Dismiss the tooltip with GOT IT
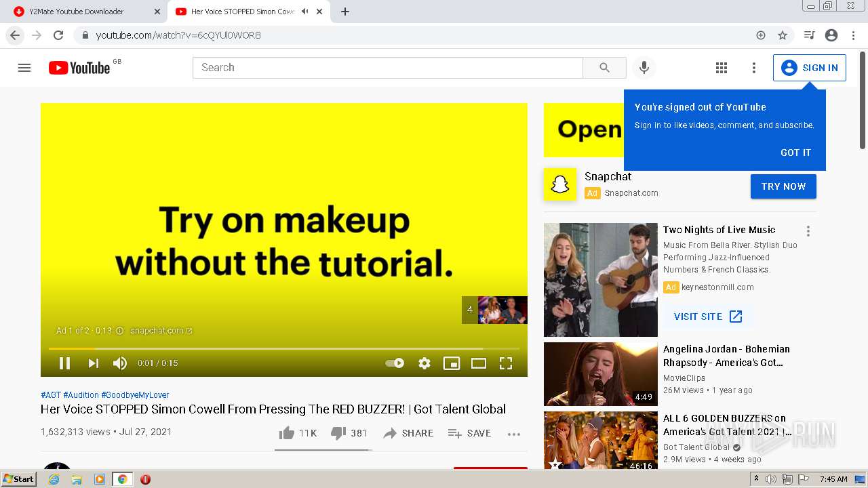 click(795, 152)
